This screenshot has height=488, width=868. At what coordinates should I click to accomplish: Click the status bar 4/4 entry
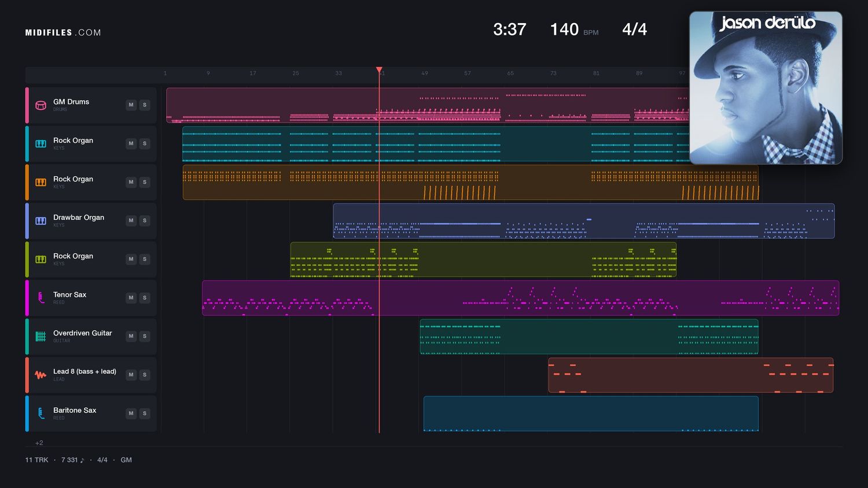[102, 460]
